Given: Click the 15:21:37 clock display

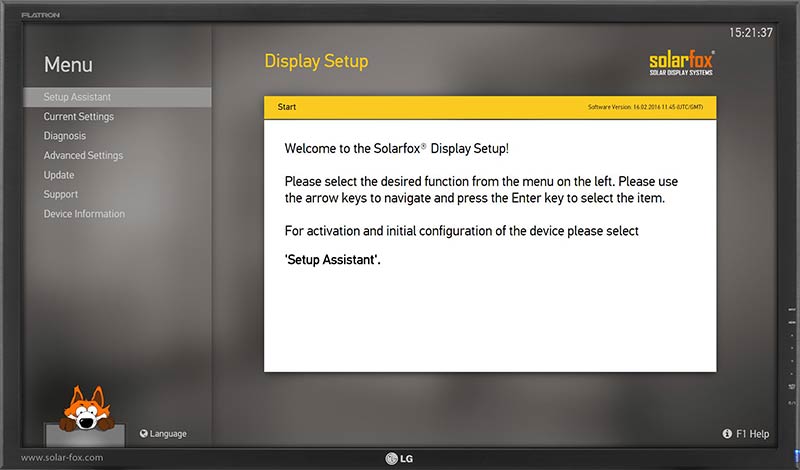Looking at the screenshot, I should 751,33.
